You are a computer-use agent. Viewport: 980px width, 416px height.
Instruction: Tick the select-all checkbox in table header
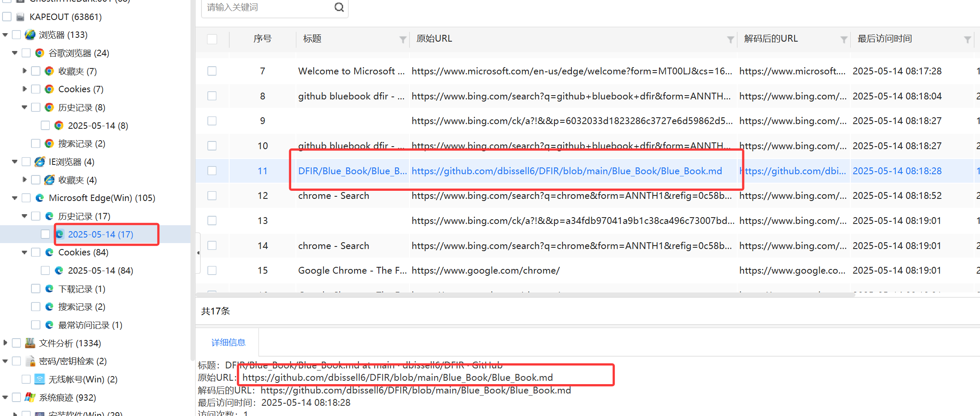[212, 39]
